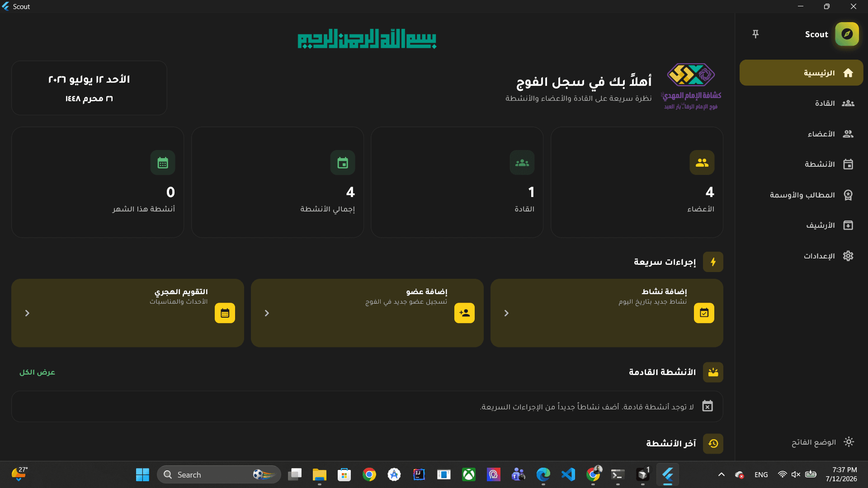Viewport: 868px width, 488px height.
Task: Click the إجمالي الأنشطة label
Action: click(x=327, y=209)
